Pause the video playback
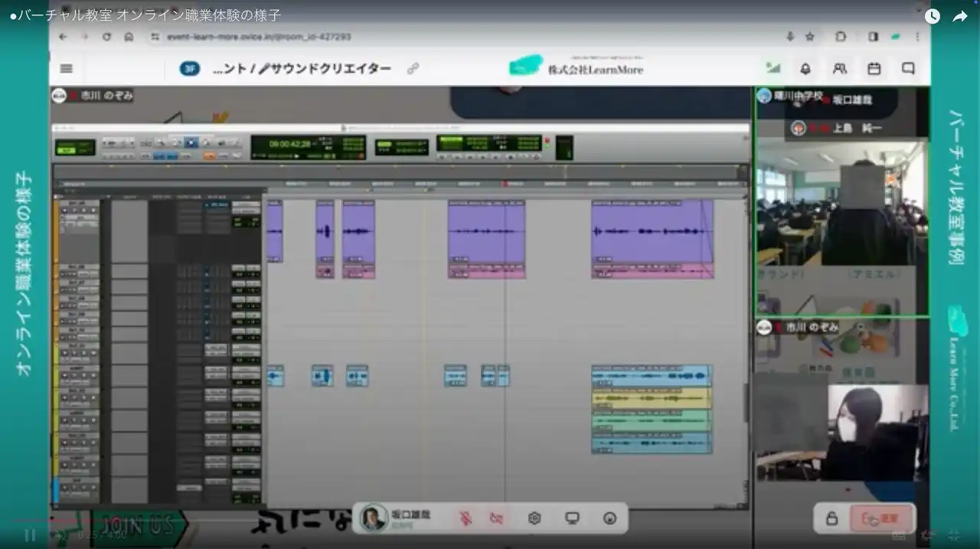Image resolution: width=980 pixels, height=549 pixels. click(x=29, y=534)
